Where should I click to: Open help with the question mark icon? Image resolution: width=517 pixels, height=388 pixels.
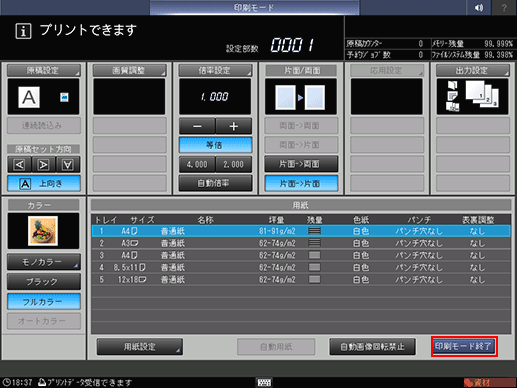point(504,7)
